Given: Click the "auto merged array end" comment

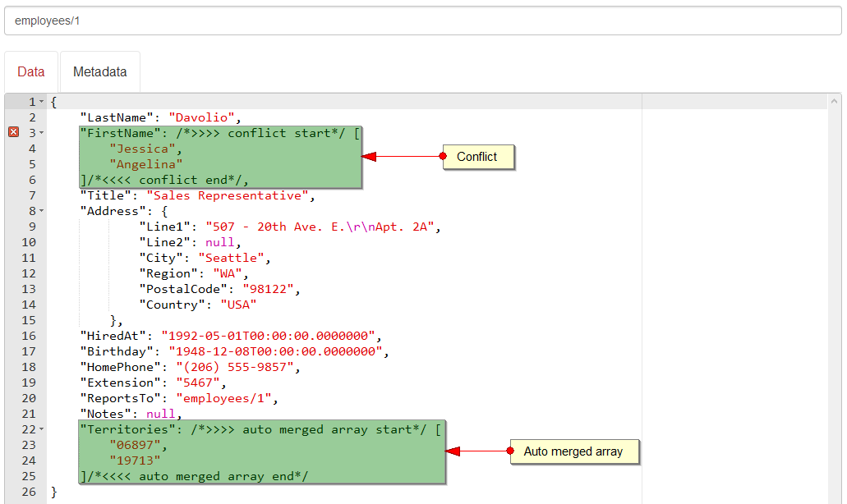Looking at the screenshot, I should (x=198, y=476).
